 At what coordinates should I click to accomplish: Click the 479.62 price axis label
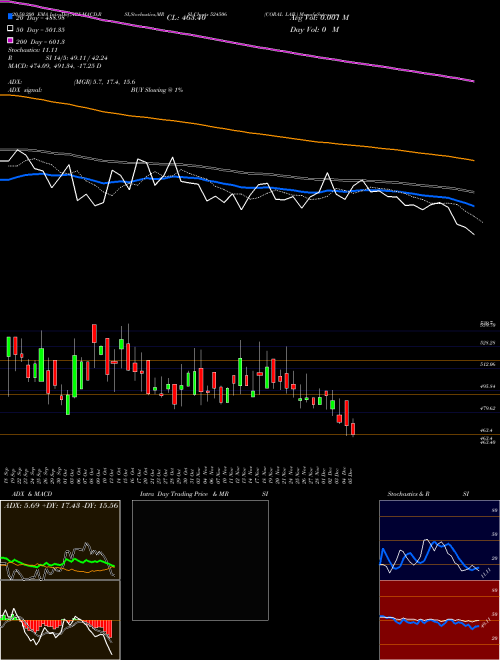[x=488, y=408]
